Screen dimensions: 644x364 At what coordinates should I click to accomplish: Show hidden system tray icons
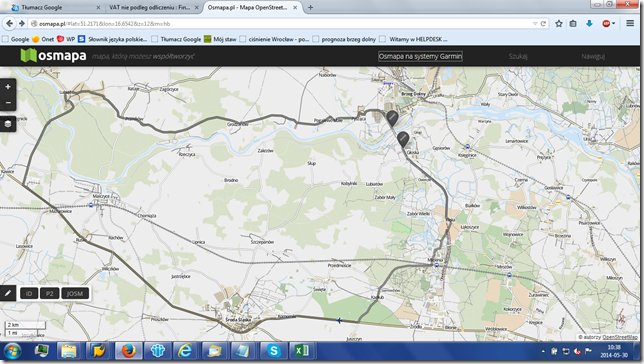[x=543, y=352]
